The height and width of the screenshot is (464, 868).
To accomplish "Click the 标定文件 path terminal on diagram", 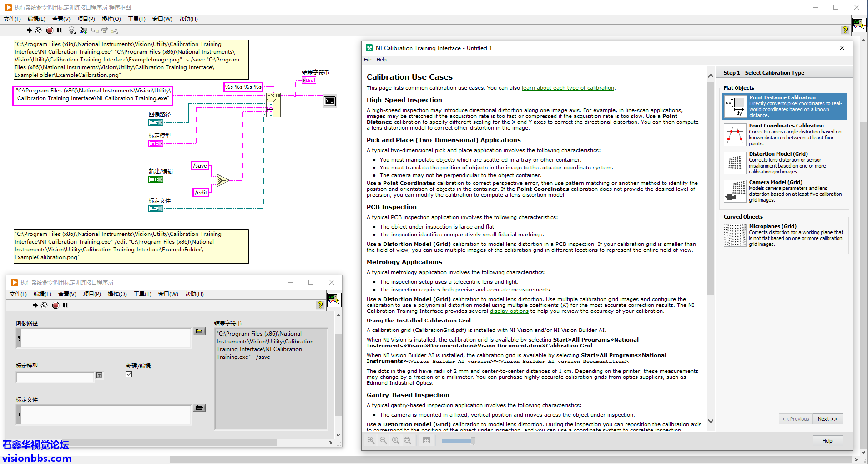I will tap(156, 209).
